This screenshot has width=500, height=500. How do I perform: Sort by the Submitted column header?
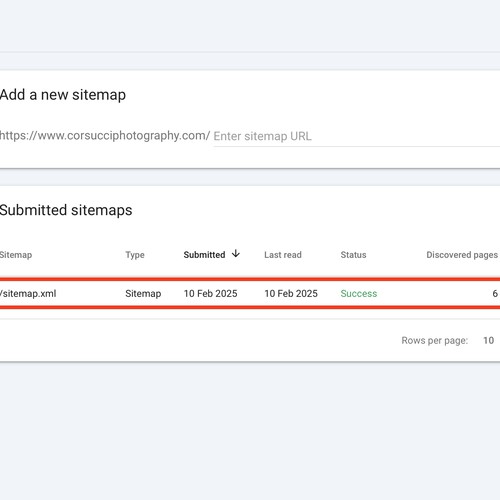pyautogui.click(x=204, y=255)
